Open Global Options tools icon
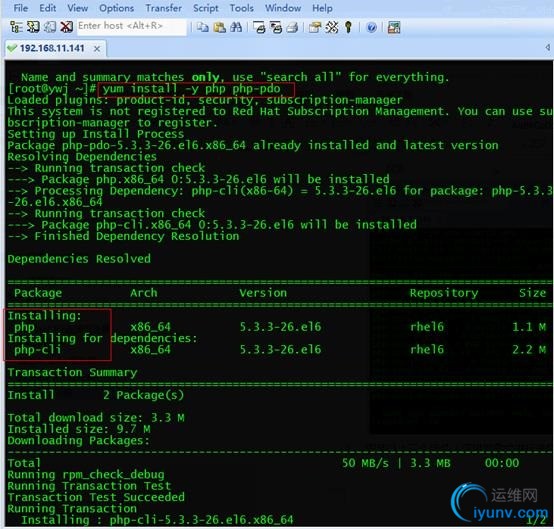Viewport: 554px width, 529px height. (x=331, y=27)
